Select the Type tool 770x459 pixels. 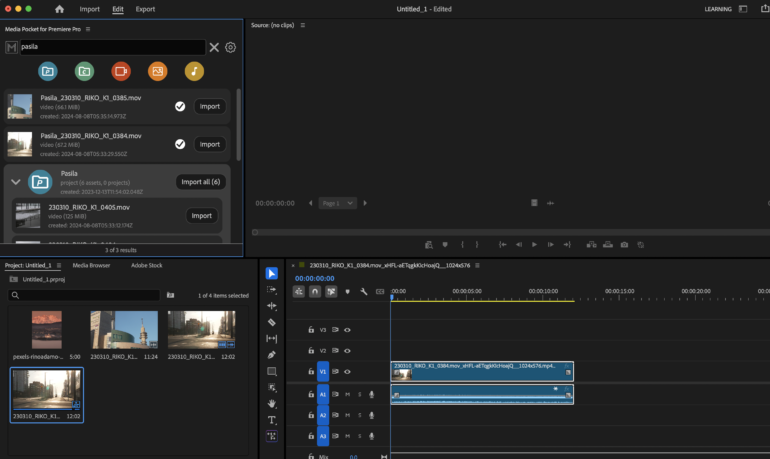pyautogui.click(x=272, y=420)
